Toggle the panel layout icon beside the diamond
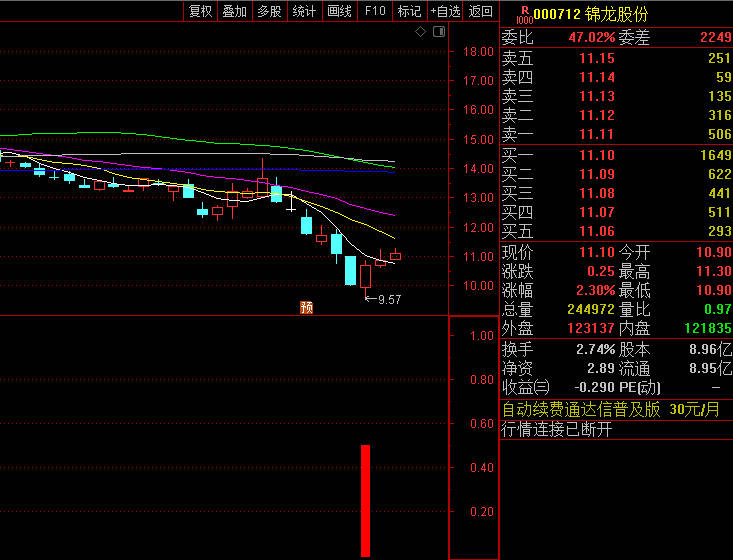Screen dimensions: 733x560 click(439, 32)
